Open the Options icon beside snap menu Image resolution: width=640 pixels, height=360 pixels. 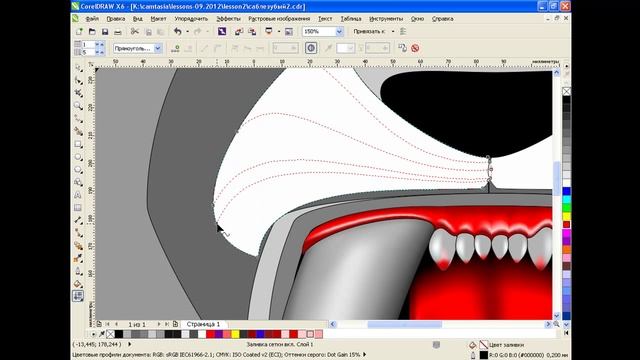click(403, 31)
